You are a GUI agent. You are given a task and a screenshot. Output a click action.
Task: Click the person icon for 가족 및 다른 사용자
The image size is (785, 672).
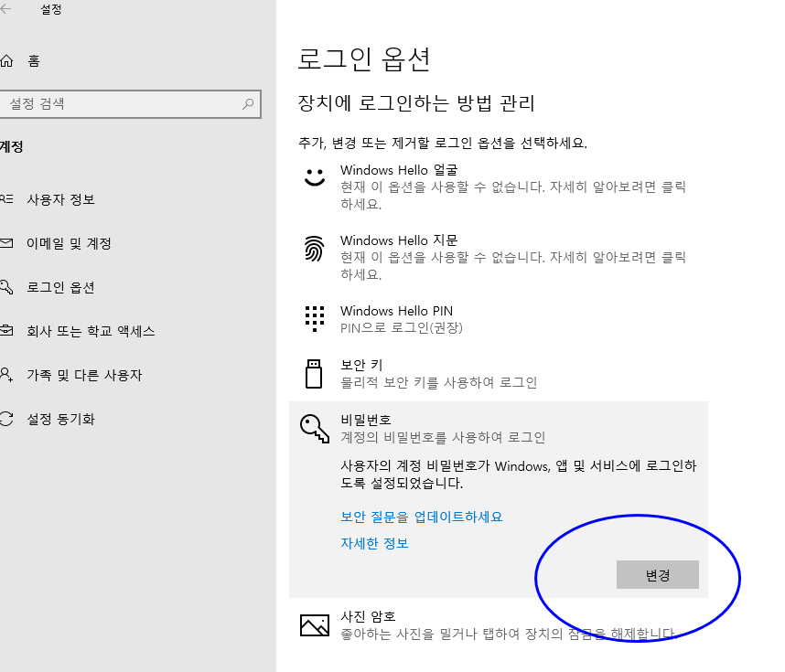(6, 375)
